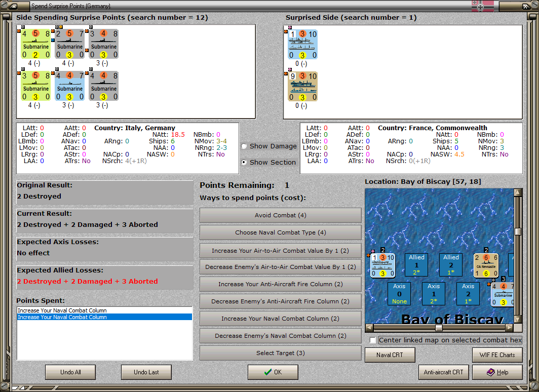The width and height of the screenshot is (539, 392).
Task: Open the WIF FE Charts
Action: [497, 355]
